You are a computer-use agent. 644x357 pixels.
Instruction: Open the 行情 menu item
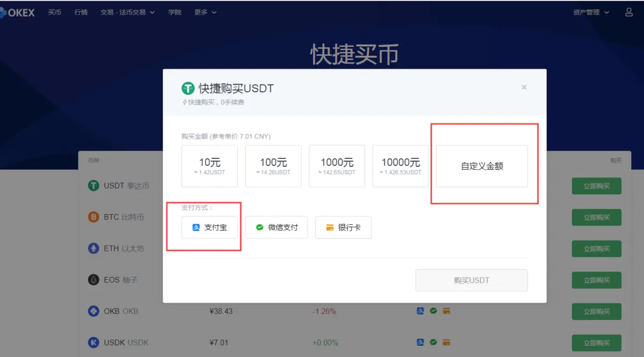[x=81, y=12]
